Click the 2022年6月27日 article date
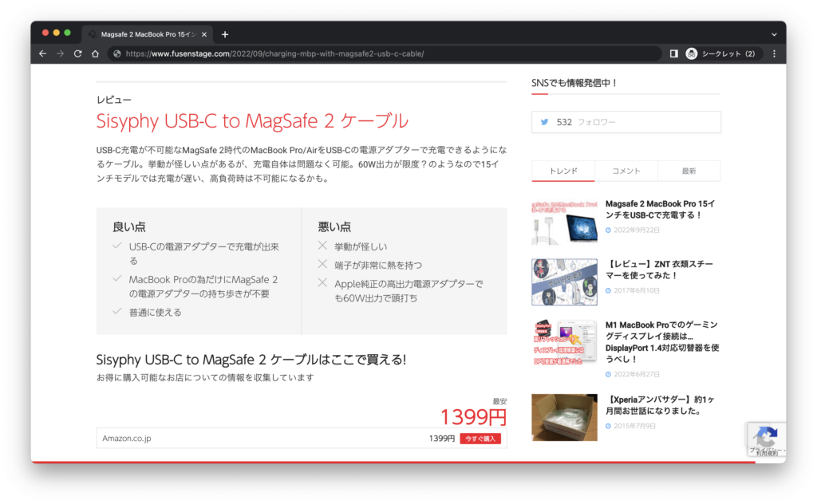This screenshot has height=504, width=817. point(636,374)
